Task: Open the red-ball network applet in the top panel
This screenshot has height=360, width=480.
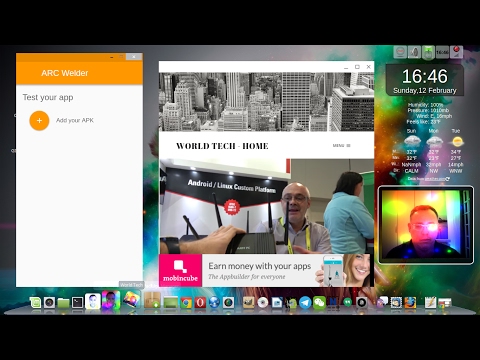Action: point(456,52)
